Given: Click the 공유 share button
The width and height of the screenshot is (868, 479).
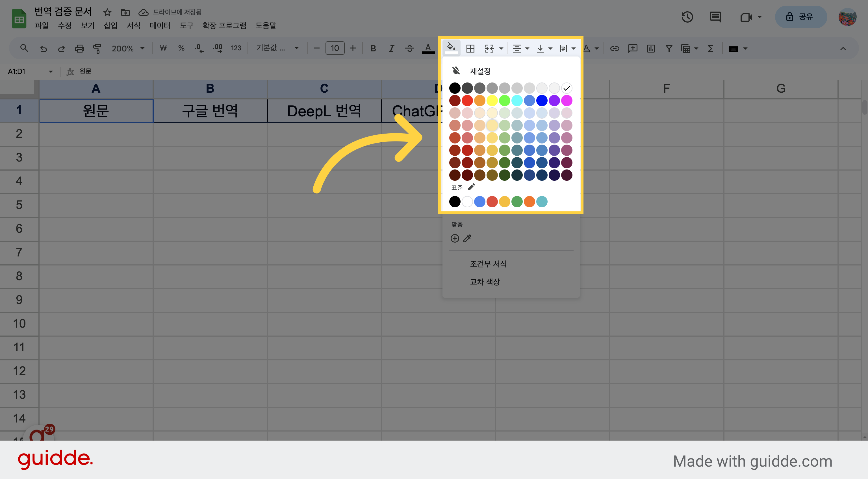Looking at the screenshot, I should (800, 17).
